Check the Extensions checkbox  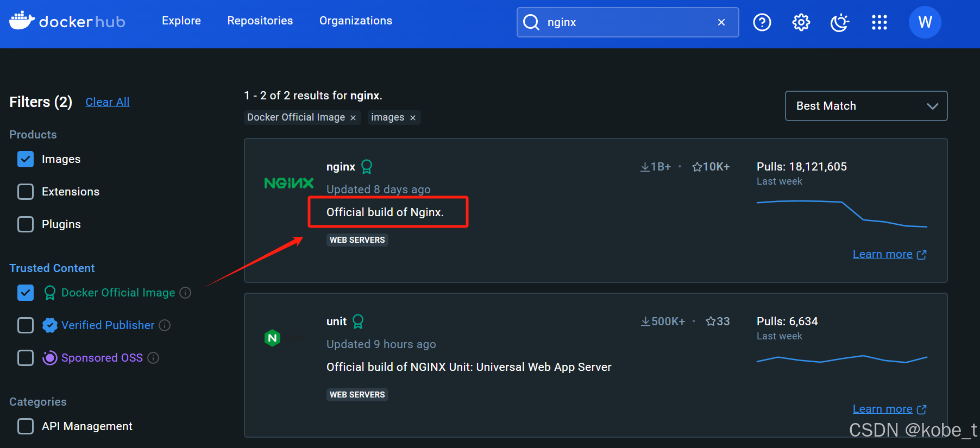tap(26, 192)
